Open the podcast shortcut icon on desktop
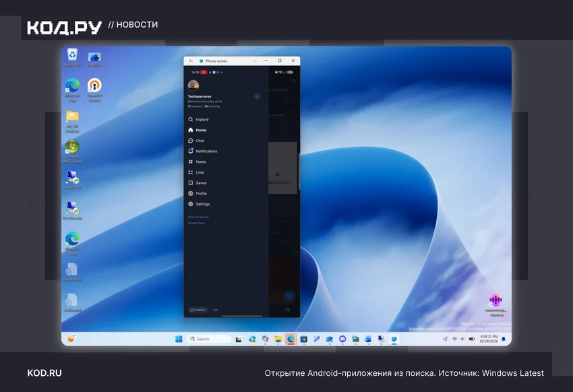 (x=496, y=300)
